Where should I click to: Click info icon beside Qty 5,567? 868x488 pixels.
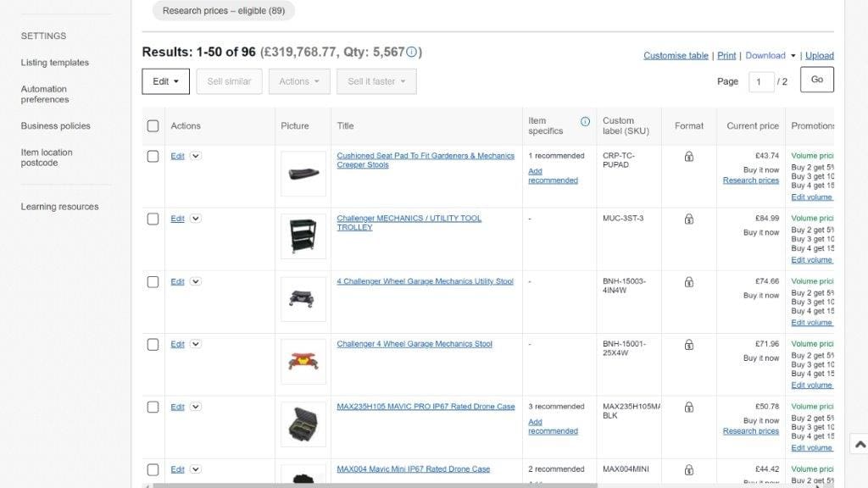click(411, 52)
